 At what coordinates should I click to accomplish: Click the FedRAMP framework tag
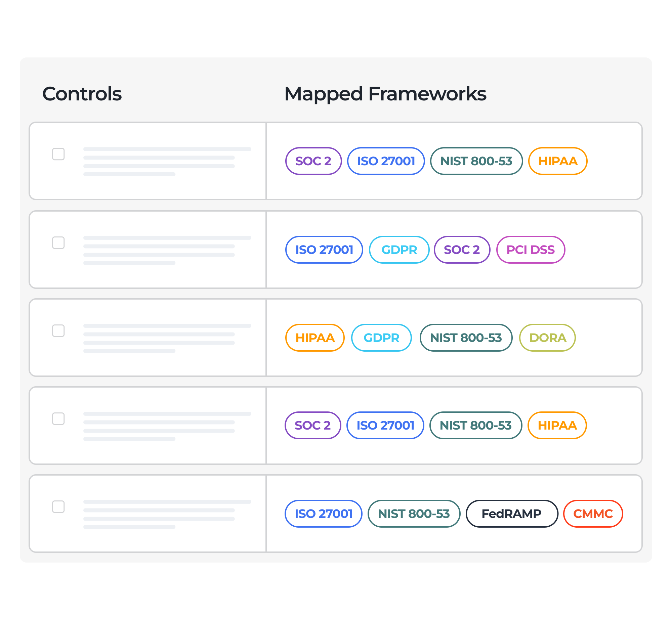tap(511, 514)
